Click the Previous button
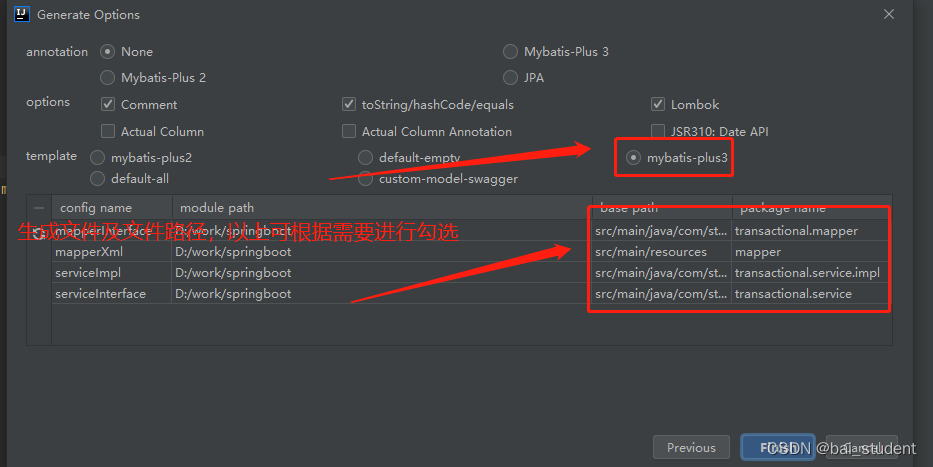 point(691,447)
